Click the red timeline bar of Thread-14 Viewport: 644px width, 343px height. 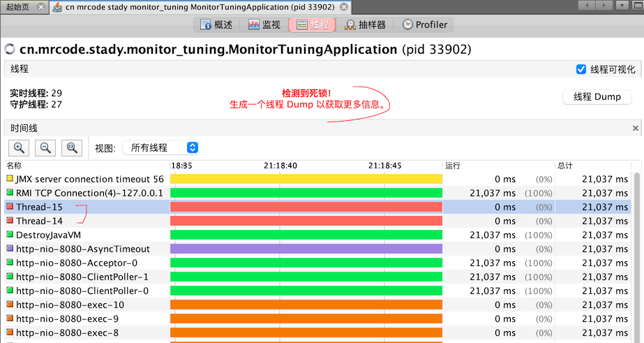[x=306, y=221]
